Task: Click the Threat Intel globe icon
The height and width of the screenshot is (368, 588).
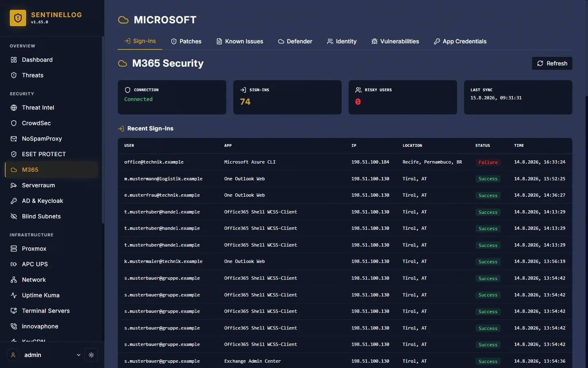Action: click(x=14, y=108)
